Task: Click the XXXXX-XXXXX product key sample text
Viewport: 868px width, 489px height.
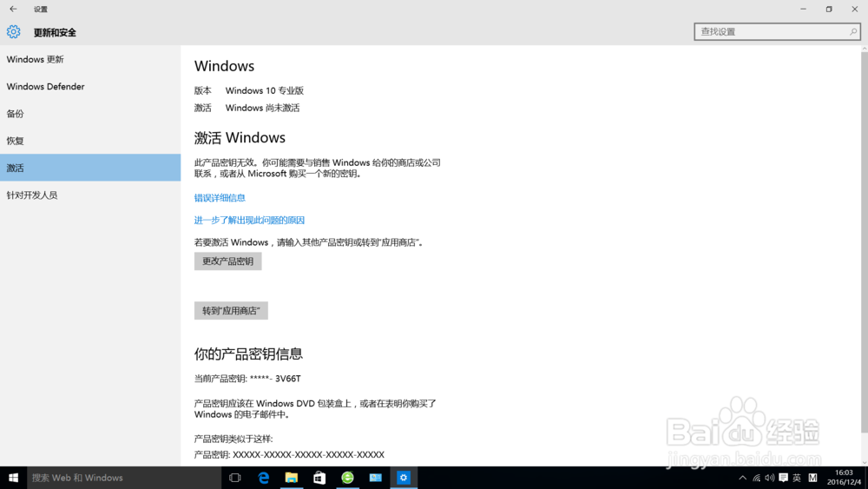Action: click(308, 454)
